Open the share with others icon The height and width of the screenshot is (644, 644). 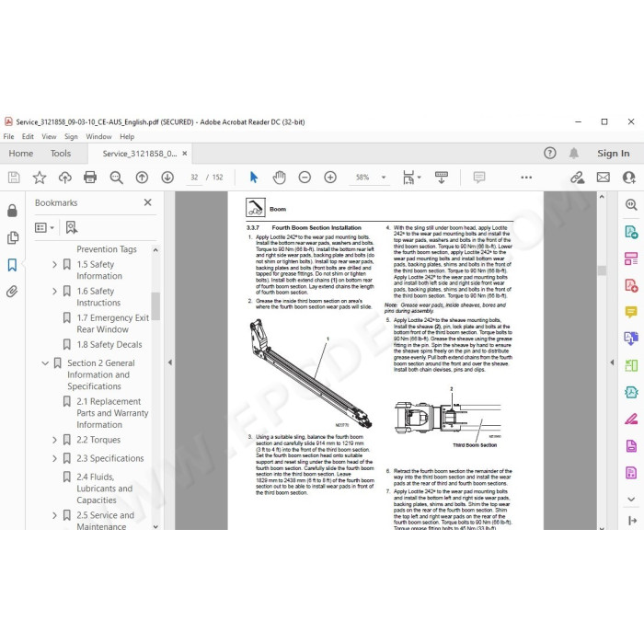click(628, 178)
